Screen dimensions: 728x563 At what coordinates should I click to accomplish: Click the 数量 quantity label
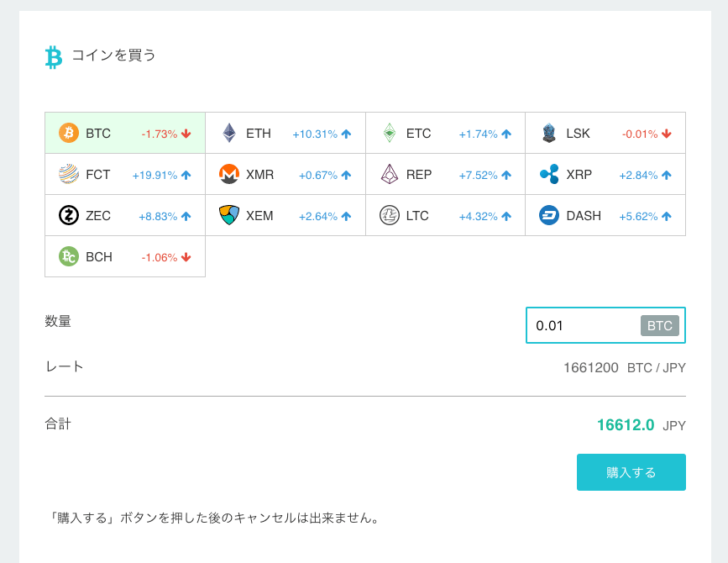58,321
